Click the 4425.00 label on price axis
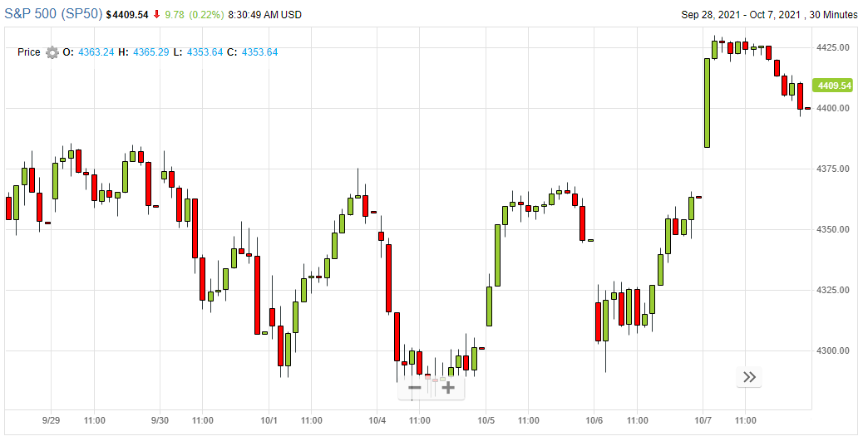 click(831, 47)
